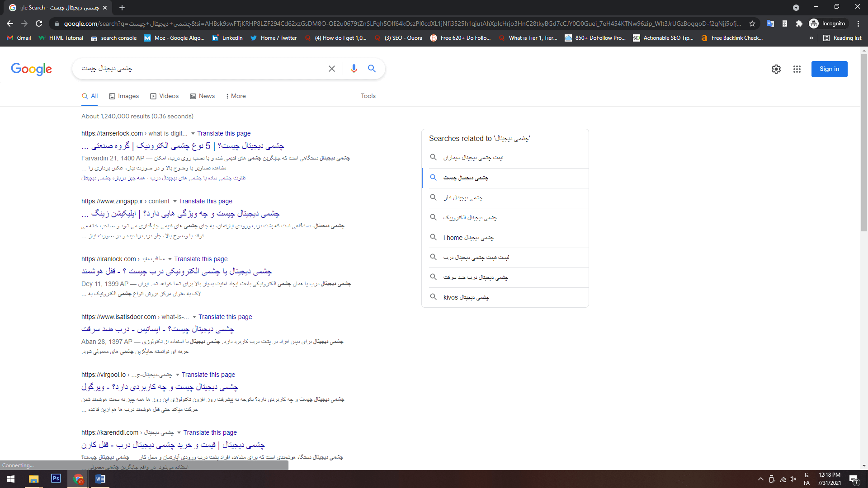Expand the isatisdoor.com result dropdown arrow
This screenshot has width=868, height=488.
pos(194,317)
